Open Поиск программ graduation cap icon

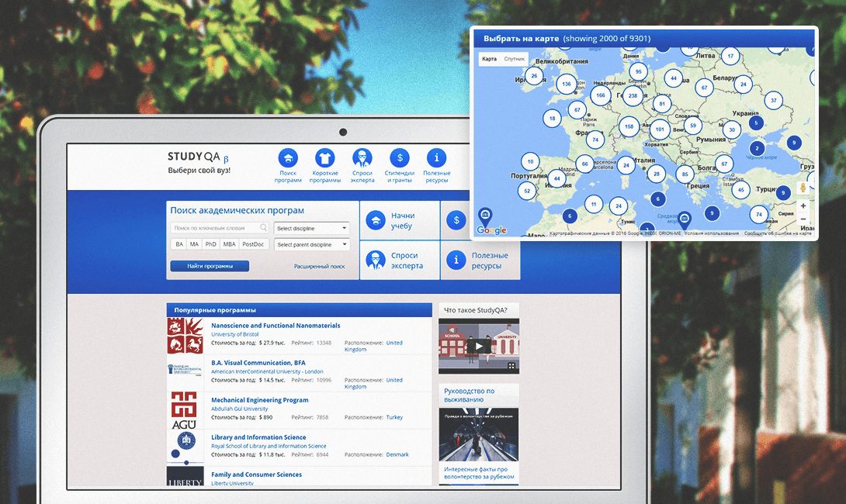tap(288, 158)
